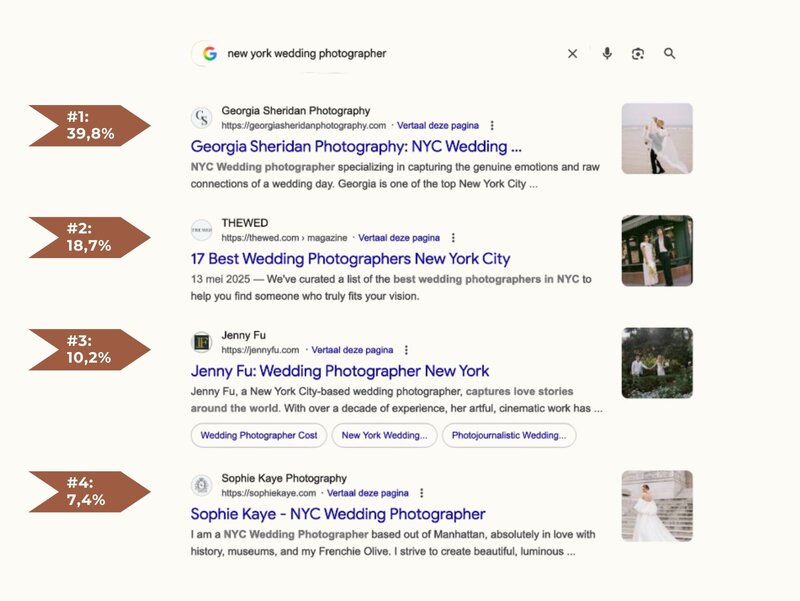800x601 pixels.
Task: Select the 'Wedding Photographer Cost' chip
Action: pos(259,435)
